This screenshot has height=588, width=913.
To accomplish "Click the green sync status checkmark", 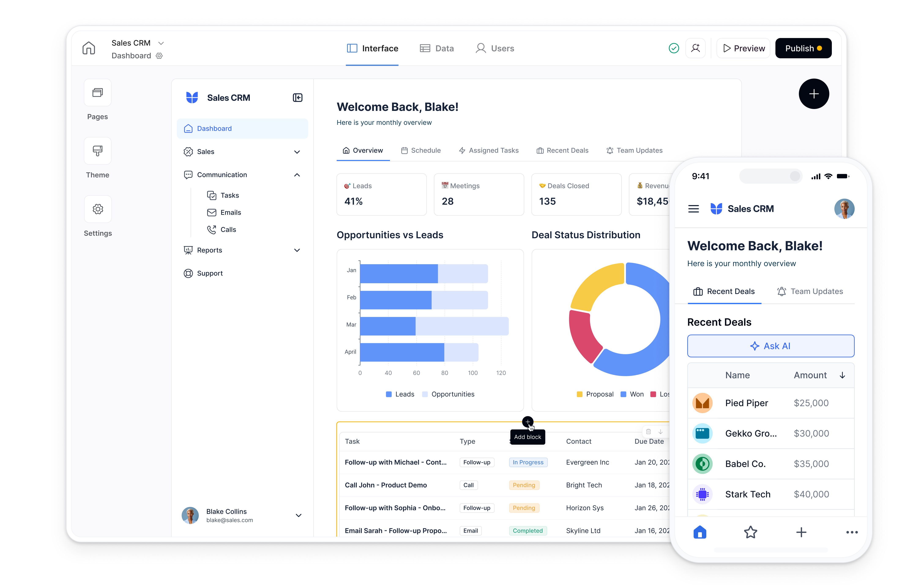I will pos(674,48).
